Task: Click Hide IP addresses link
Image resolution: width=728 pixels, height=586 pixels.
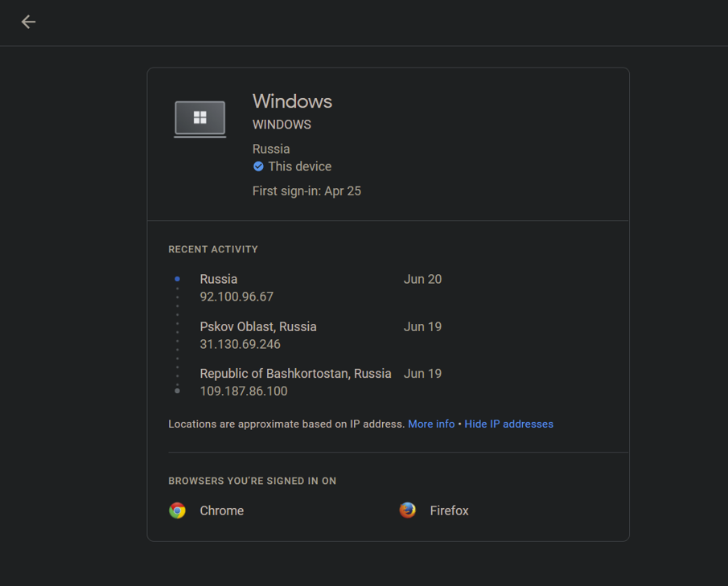Action: click(x=509, y=424)
